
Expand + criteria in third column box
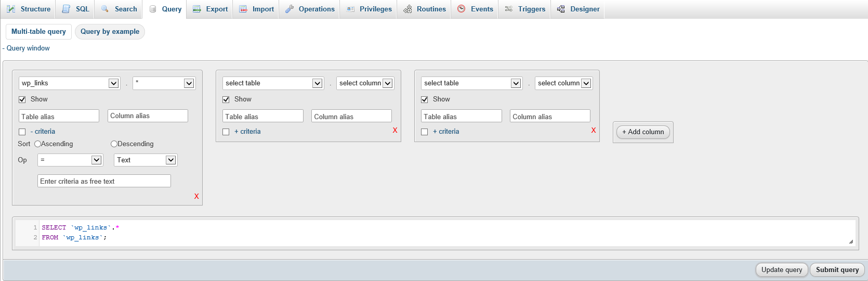[446, 132]
